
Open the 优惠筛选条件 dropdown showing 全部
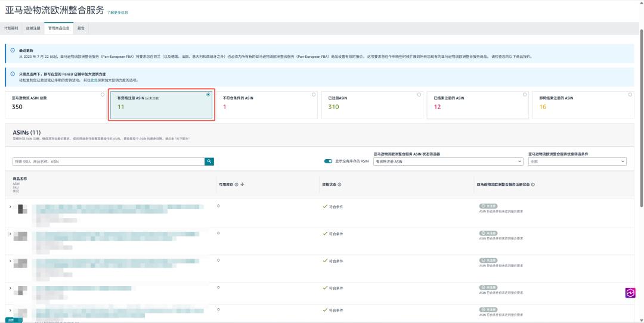[577, 161]
